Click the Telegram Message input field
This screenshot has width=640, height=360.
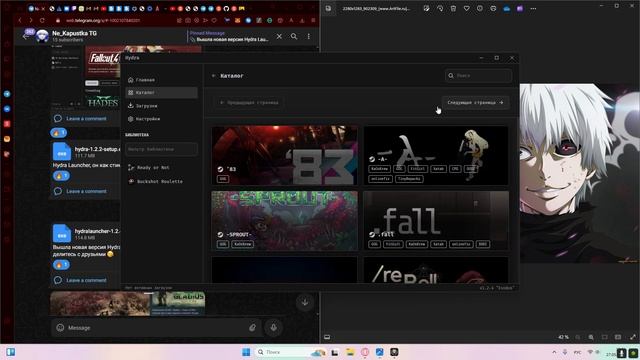(155, 327)
